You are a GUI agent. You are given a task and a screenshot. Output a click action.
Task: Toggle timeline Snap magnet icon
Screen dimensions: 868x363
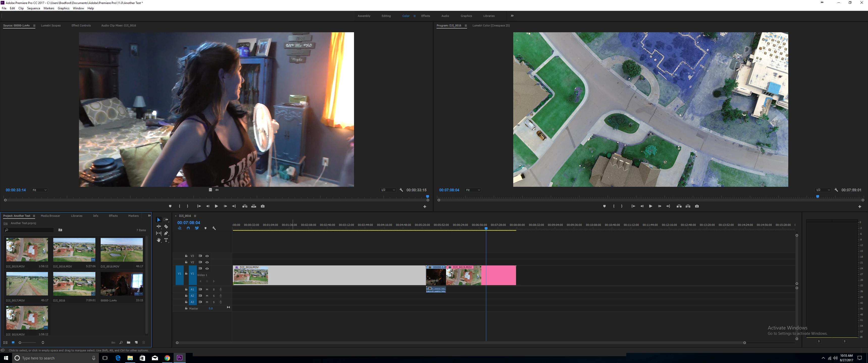pos(188,228)
